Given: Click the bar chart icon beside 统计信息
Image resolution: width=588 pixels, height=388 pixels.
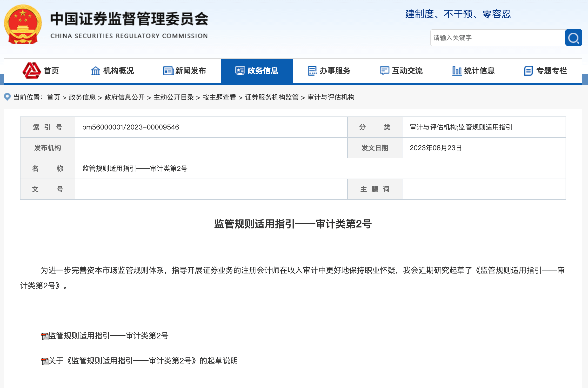Looking at the screenshot, I should tap(457, 71).
